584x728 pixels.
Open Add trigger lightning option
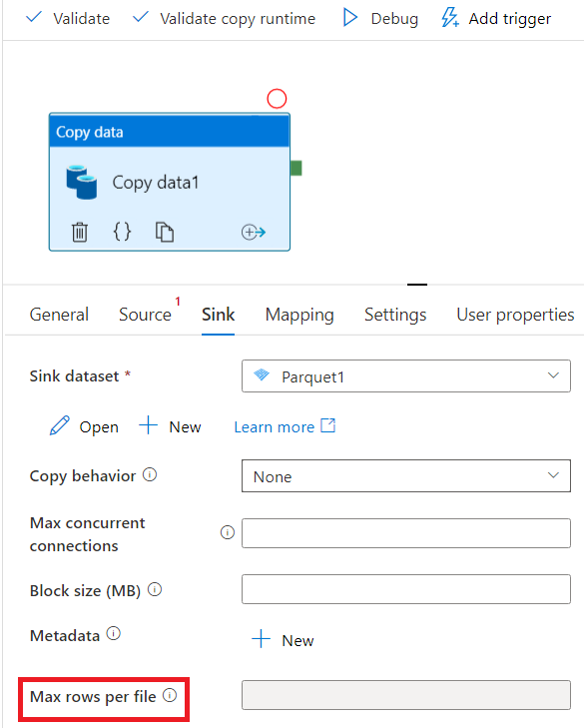(x=496, y=19)
